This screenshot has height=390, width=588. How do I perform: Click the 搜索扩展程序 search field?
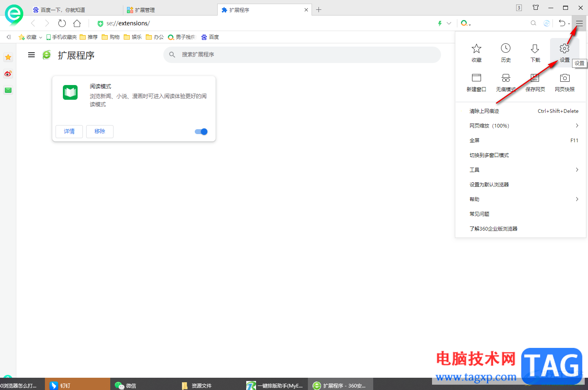coord(302,54)
